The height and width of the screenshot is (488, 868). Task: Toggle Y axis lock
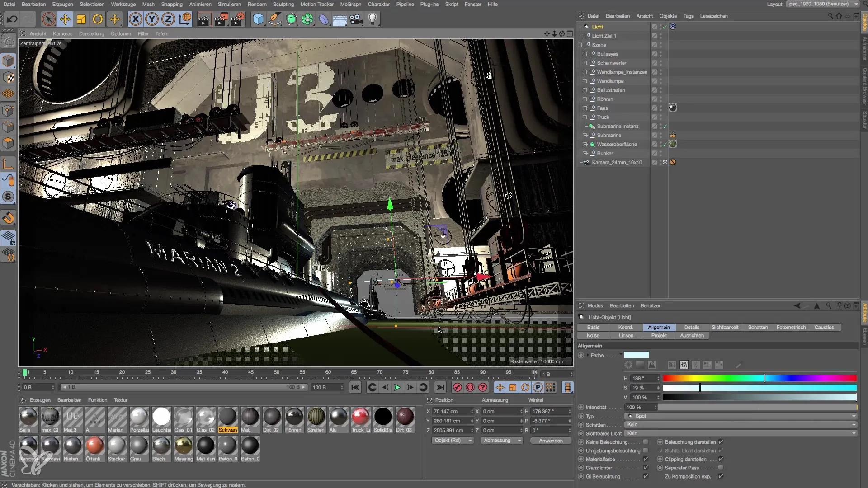152,19
